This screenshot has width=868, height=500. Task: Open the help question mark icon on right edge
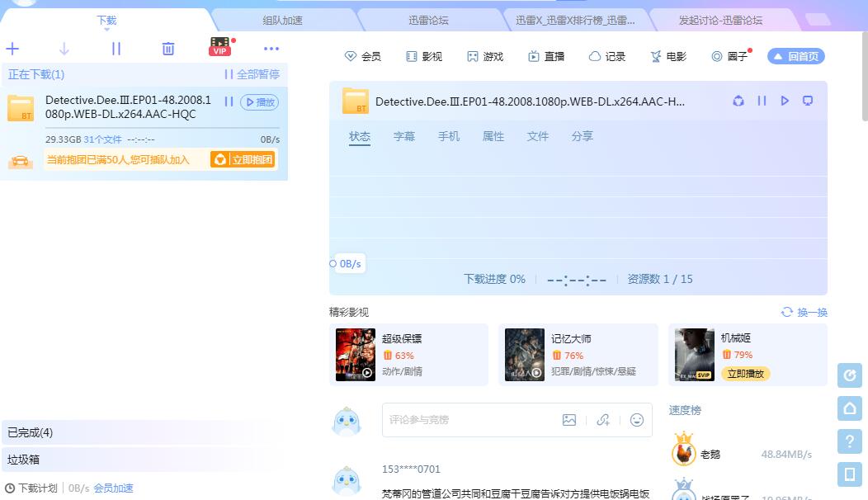point(849,441)
